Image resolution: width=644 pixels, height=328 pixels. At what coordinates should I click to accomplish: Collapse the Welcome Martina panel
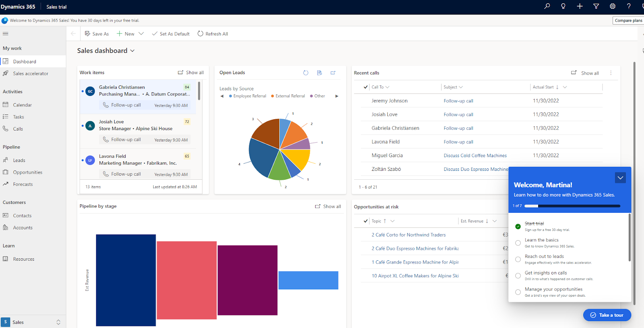click(x=620, y=178)
